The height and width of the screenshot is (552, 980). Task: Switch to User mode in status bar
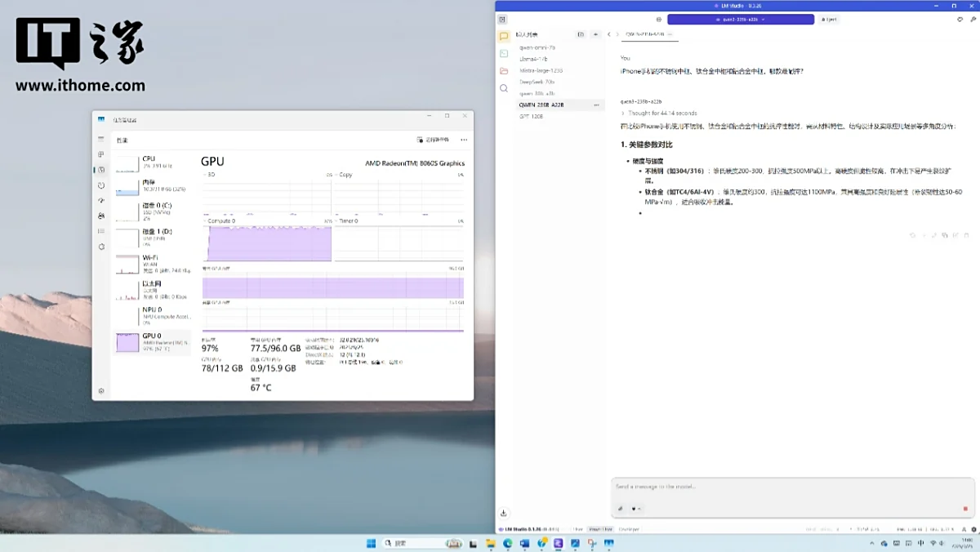click(578, 529)
